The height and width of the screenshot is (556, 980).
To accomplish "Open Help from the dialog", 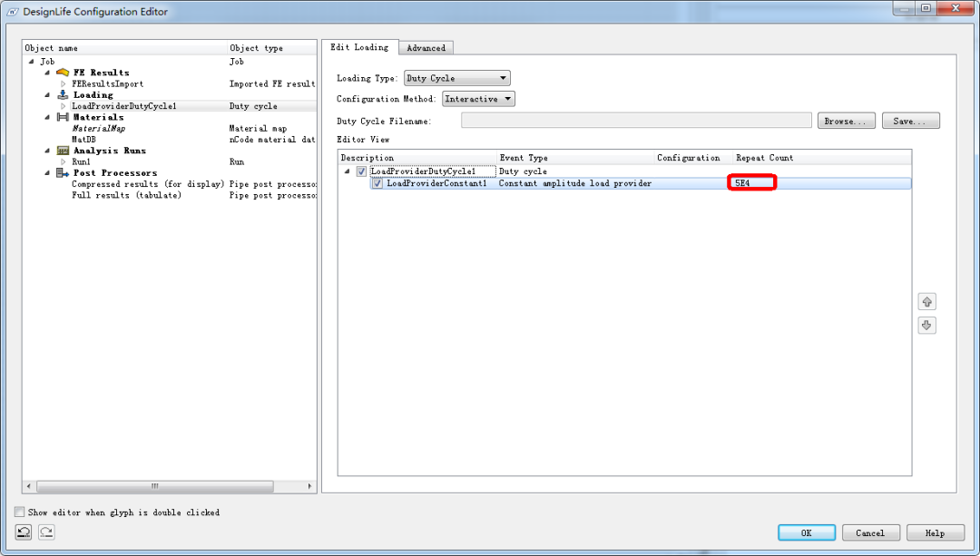I will 935,533.
